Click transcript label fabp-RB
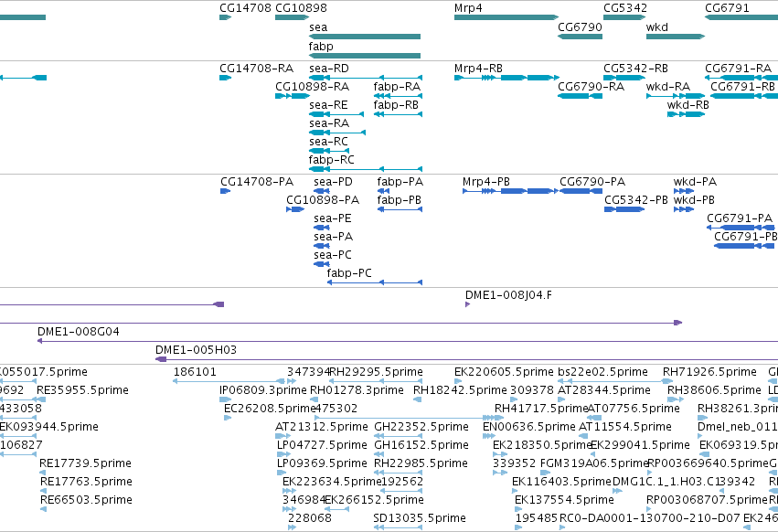 396,105
